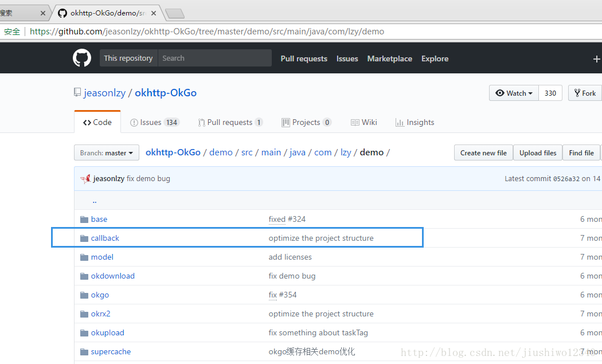Click lzy in the breadcrumb path
Viewport: 602px width, 364px height.
(346, 152)
